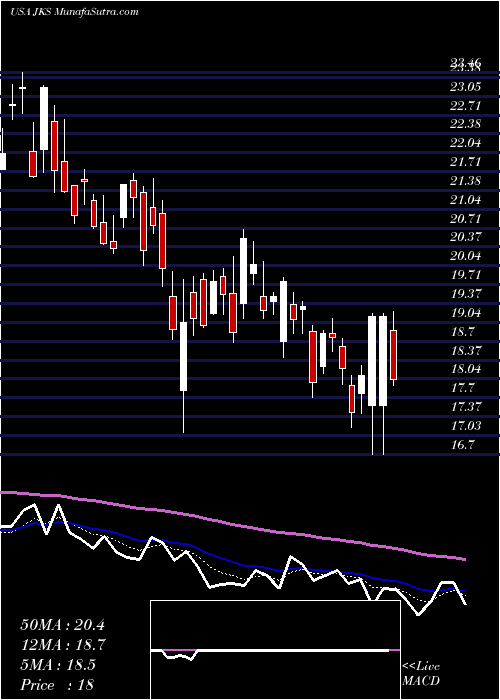Click the tall white candle with lowest wick near 17.03
The width and height of the screenshot is (500, 700).
coord(183,356)
